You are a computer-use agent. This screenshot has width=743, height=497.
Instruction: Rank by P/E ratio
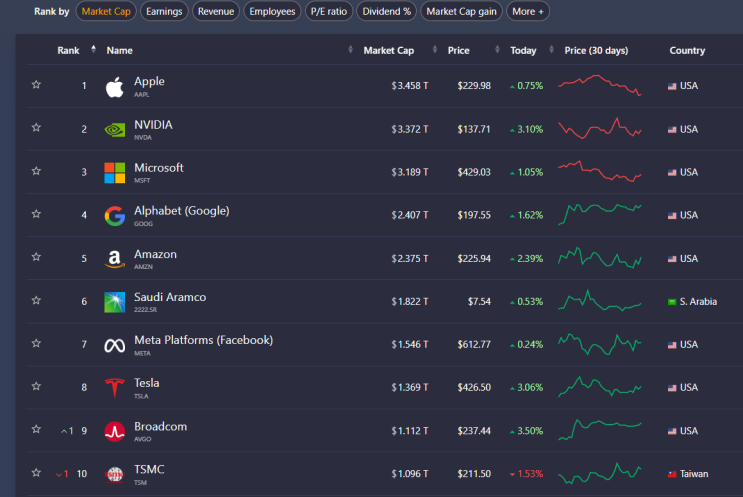pos(328,12)
